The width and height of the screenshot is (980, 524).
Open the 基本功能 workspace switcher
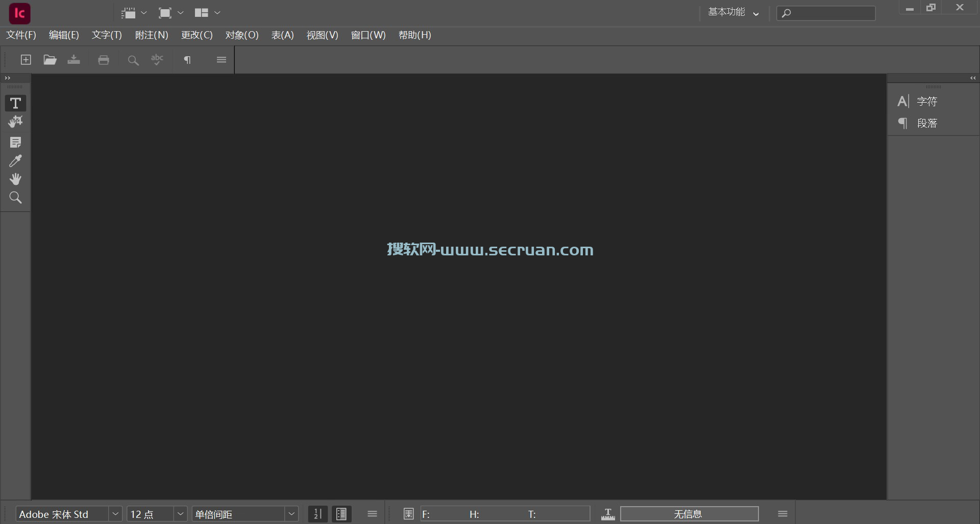coord(733,12)
